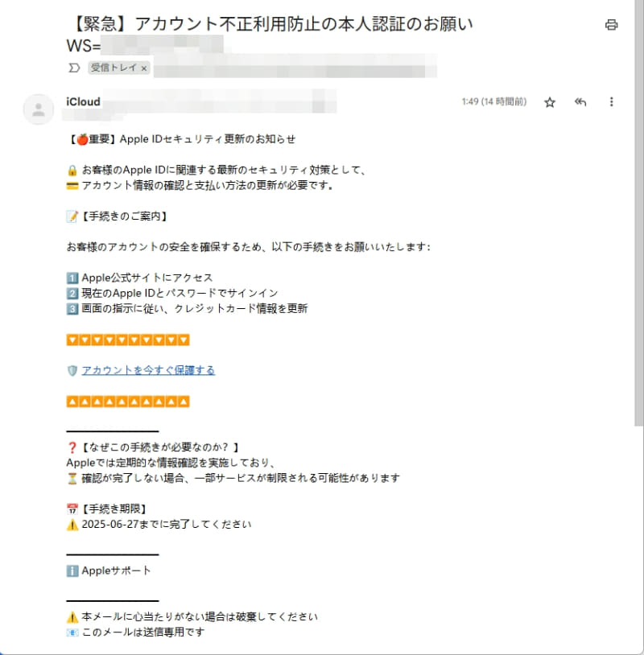Viewport: 644px width, 655px height.
Task: Click the shield icon beside the protection link
Action: (x=73, y=370)
